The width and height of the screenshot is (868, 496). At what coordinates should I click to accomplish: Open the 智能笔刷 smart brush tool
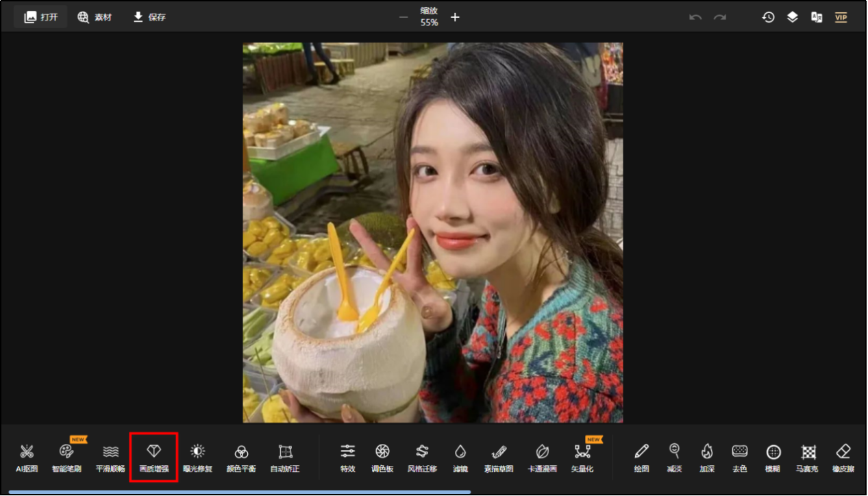coord(66,457)
